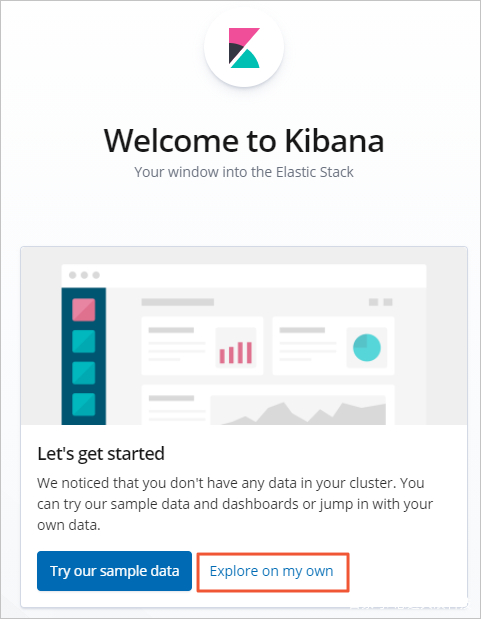The image size is (481, 619).
Task: Click the gray text lines beside the bar chart
Action: coord(177,343)
